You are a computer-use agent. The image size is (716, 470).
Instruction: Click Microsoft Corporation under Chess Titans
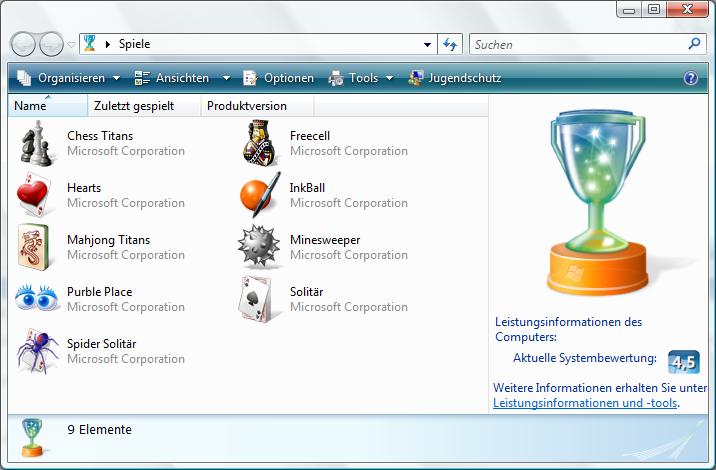[126, 151]
